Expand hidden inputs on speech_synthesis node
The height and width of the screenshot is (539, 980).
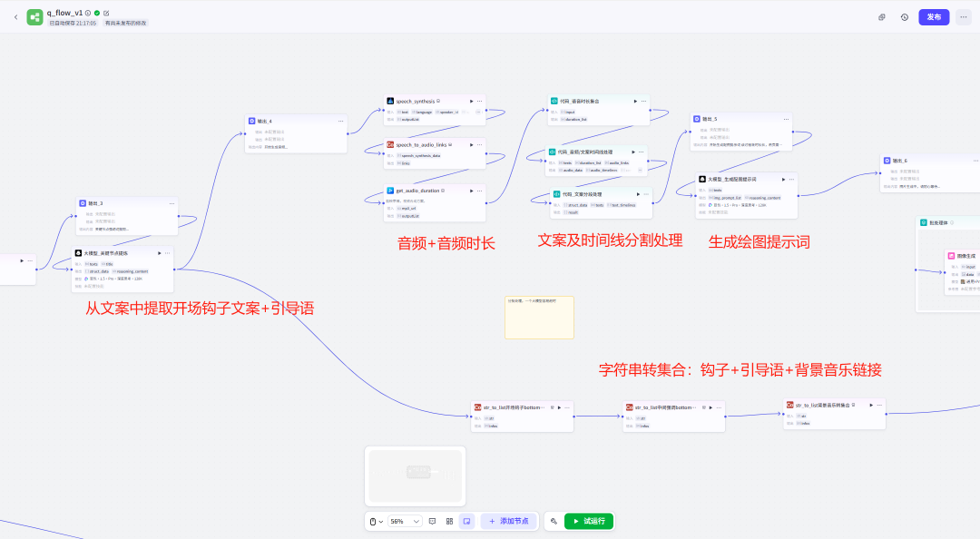point(478,112)
